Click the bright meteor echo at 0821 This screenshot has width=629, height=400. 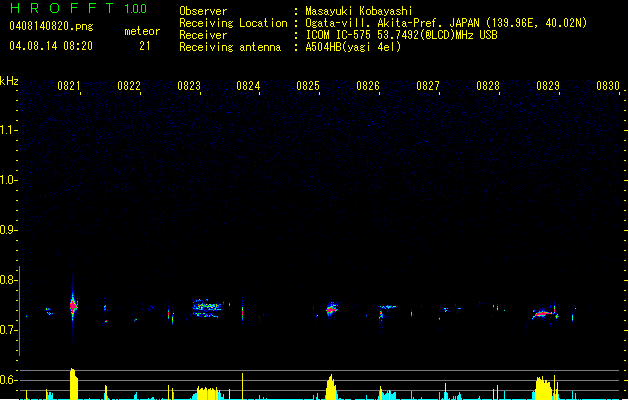pos(73,306)
